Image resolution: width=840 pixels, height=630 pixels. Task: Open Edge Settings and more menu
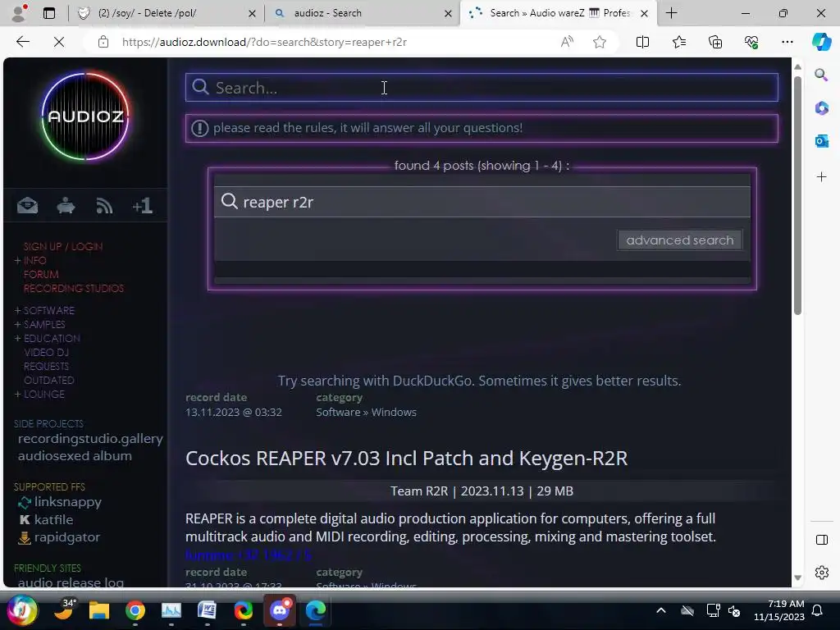click(787, 42)
